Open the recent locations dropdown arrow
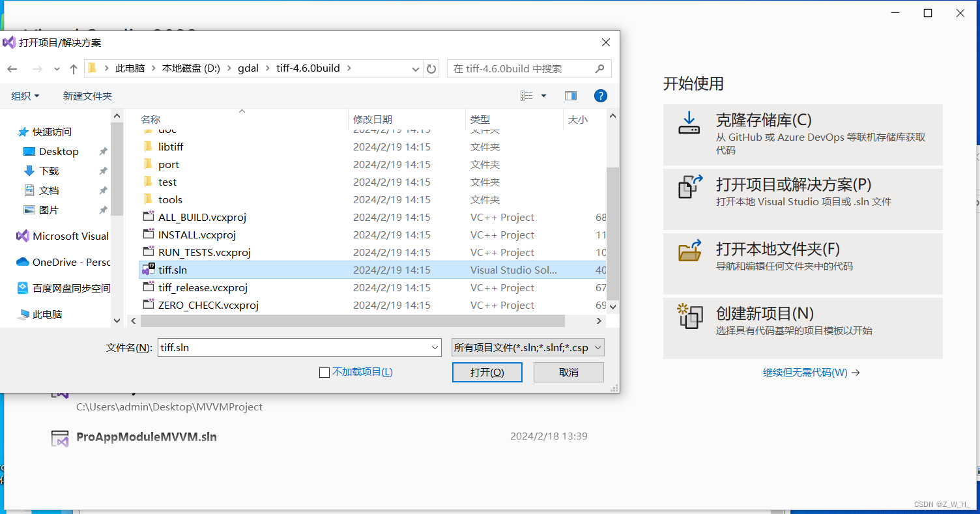This screenshot has height=514, width=980. coord(57,69)
